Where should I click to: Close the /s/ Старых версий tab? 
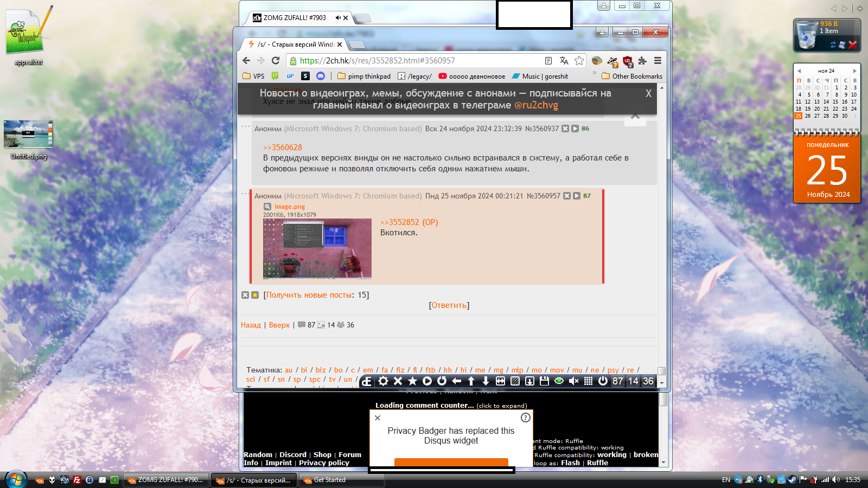pyautogui.click(x=340, y=44)
